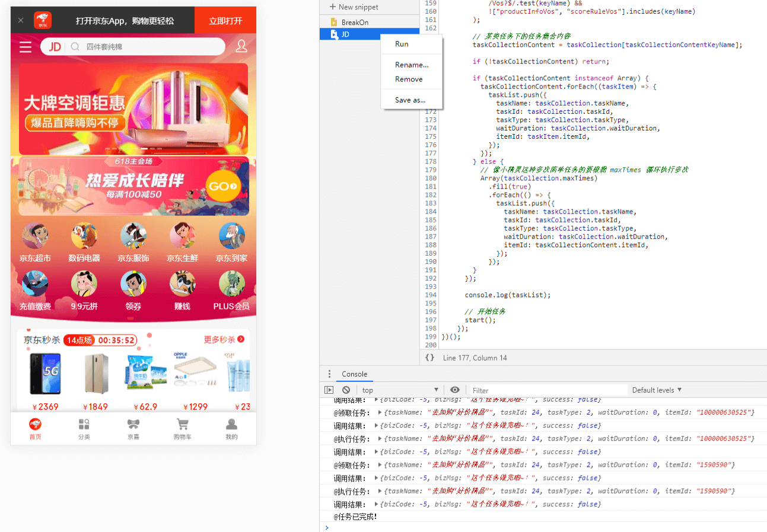Open the top JavaScript context dropdown
This screenshot has width=767, height=532.
[x=400, y=390]
